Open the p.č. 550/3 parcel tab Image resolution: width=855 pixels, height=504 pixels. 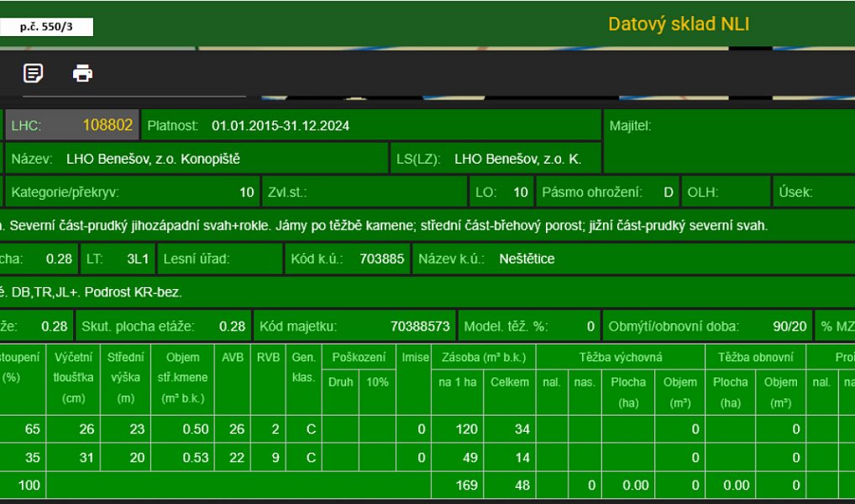pos(46,27)
